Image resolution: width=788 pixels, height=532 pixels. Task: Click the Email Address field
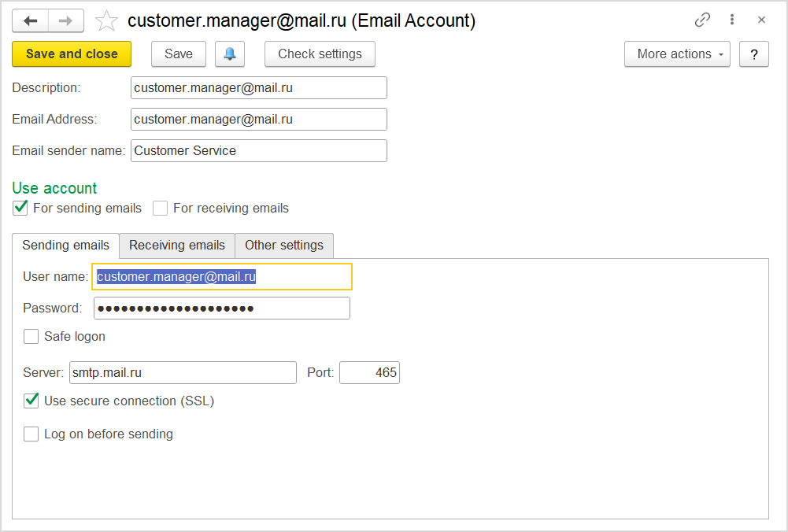click(259, 120)
